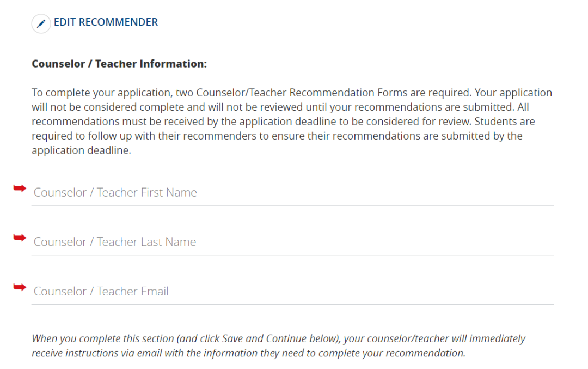The height and width of the screenshot is (369, 588).
Task: Click the words "application deadline." ending the paragraph
Action: [81, 151]
